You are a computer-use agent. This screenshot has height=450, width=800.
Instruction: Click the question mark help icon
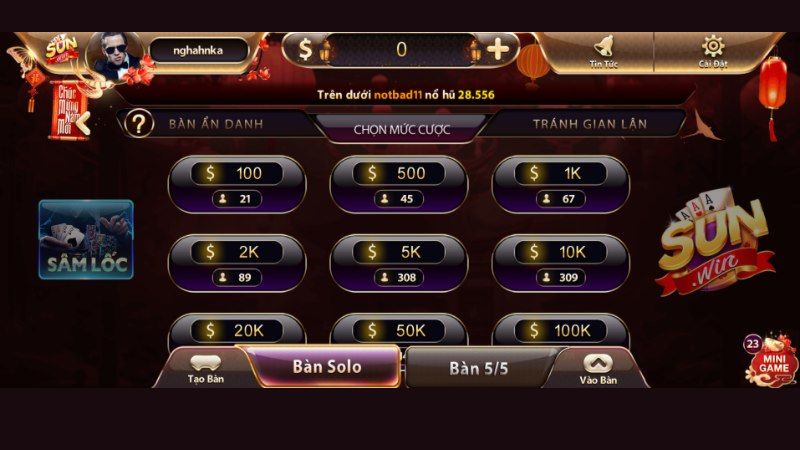(138, 123)
